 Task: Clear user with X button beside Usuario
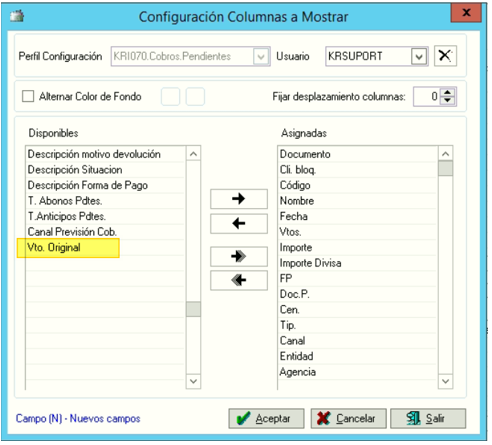[x=445, y=56]
